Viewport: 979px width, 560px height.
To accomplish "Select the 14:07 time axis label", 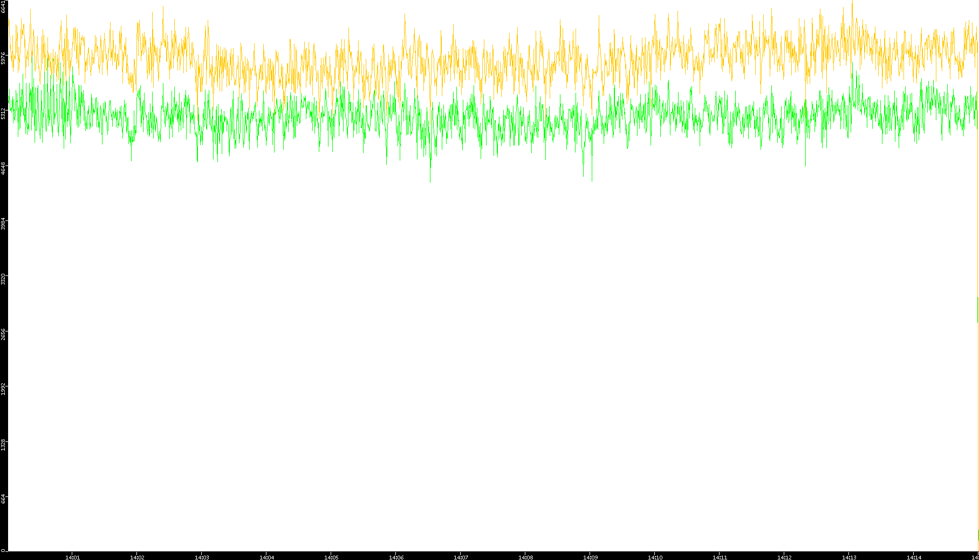I will (461, 557).
